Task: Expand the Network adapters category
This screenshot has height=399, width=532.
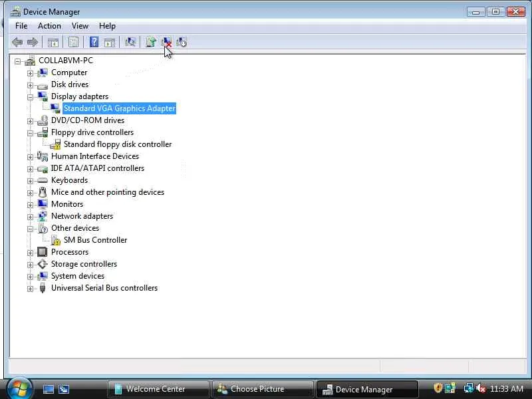Action: click(30, 217)
